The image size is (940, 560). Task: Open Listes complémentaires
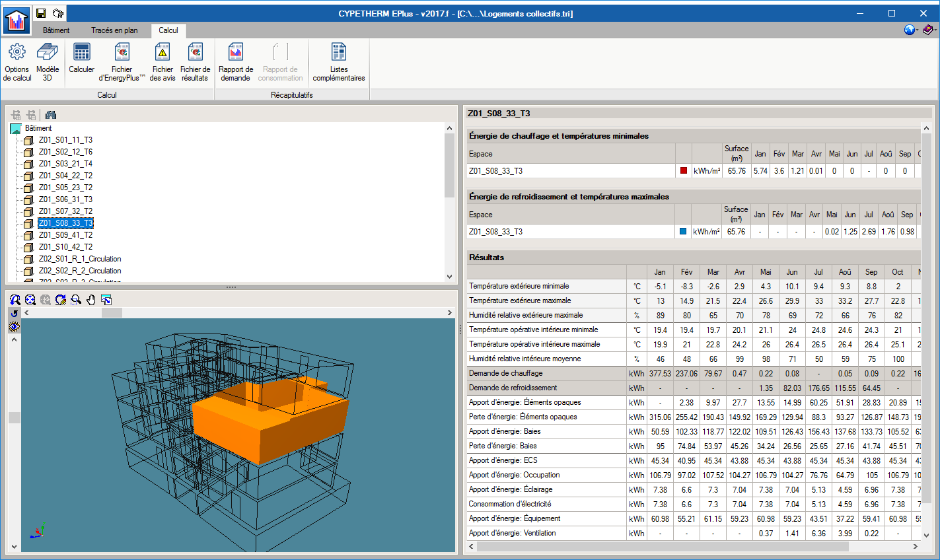[339, 62]
